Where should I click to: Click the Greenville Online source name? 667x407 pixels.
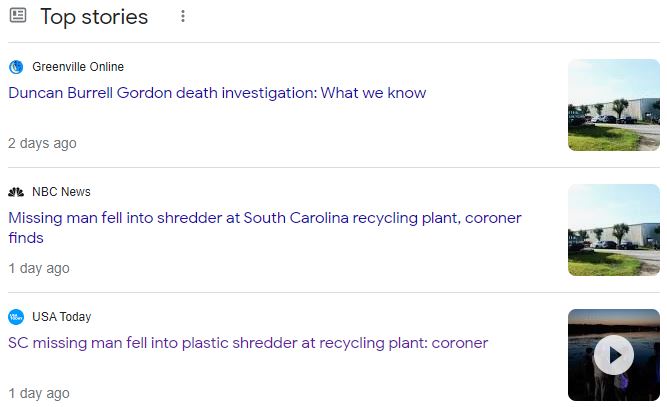pyautogui.click(x=78, y=67)
